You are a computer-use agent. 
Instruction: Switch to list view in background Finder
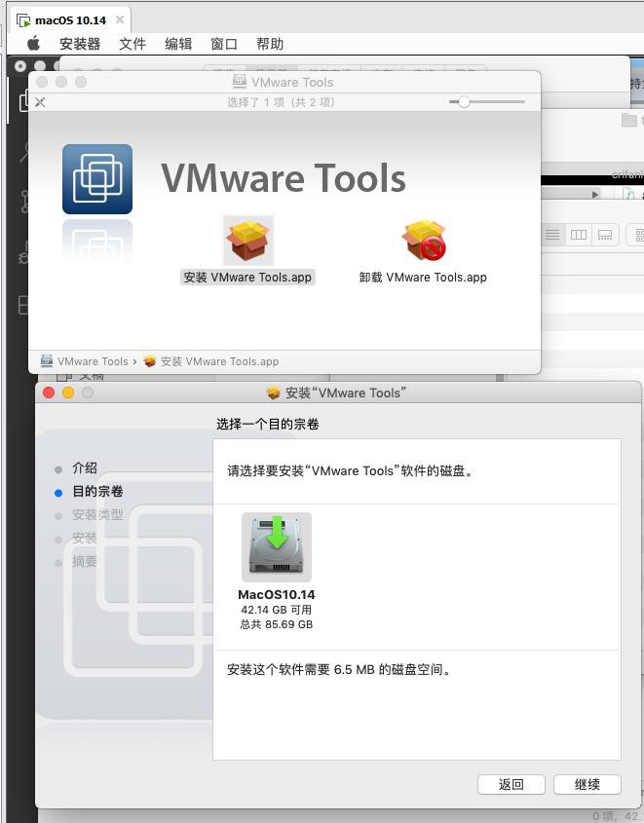(x=552, y=235)
